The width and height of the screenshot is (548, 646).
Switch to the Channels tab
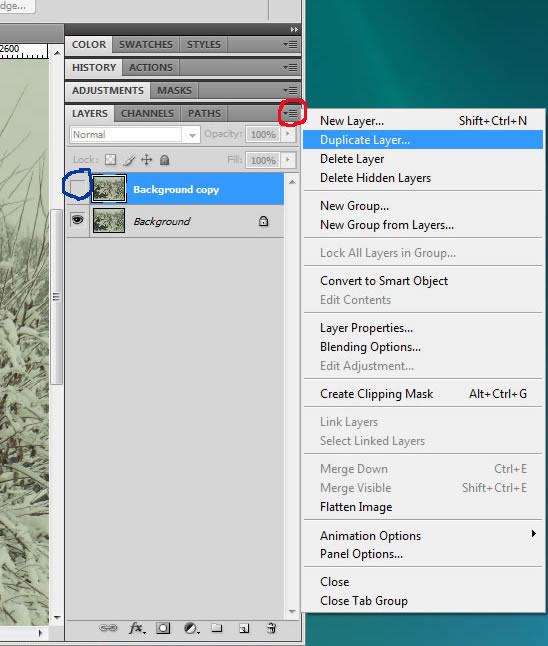[148, 113]
